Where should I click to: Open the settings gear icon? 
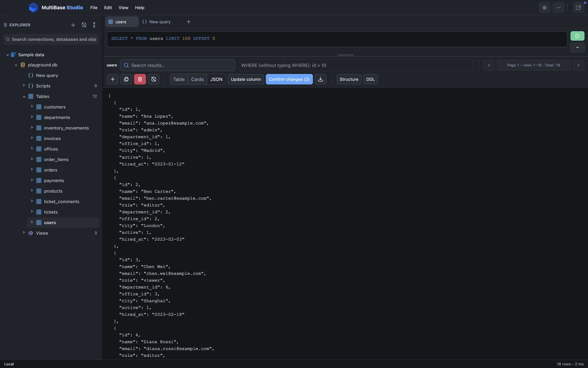point(544,8)
